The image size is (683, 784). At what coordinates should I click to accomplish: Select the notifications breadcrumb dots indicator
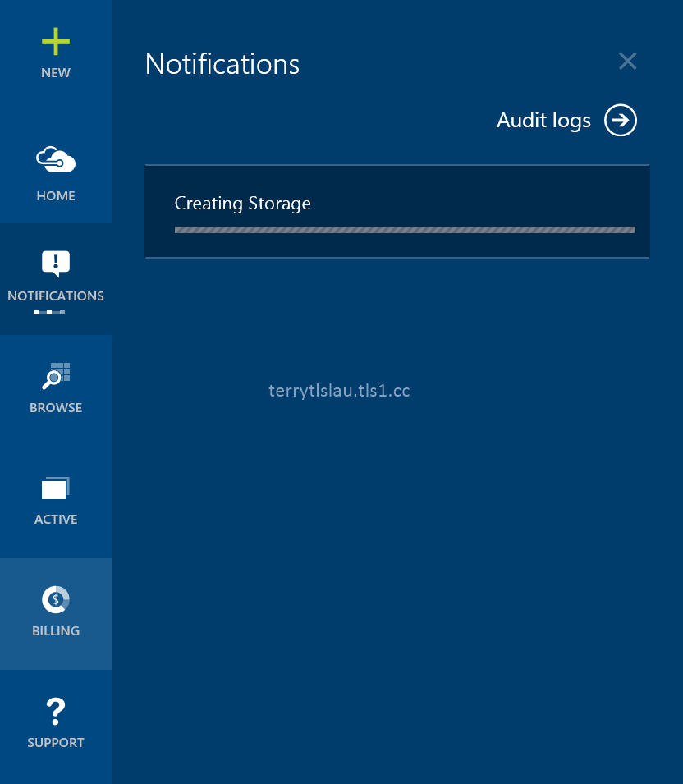pyautogui.click(x=49, y=312)
